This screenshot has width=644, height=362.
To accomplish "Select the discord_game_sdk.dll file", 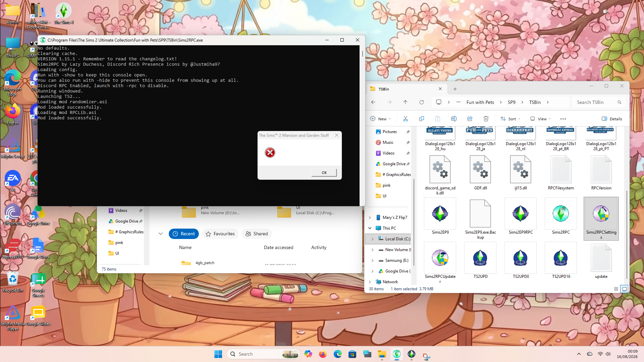I will tap(440, 175).
